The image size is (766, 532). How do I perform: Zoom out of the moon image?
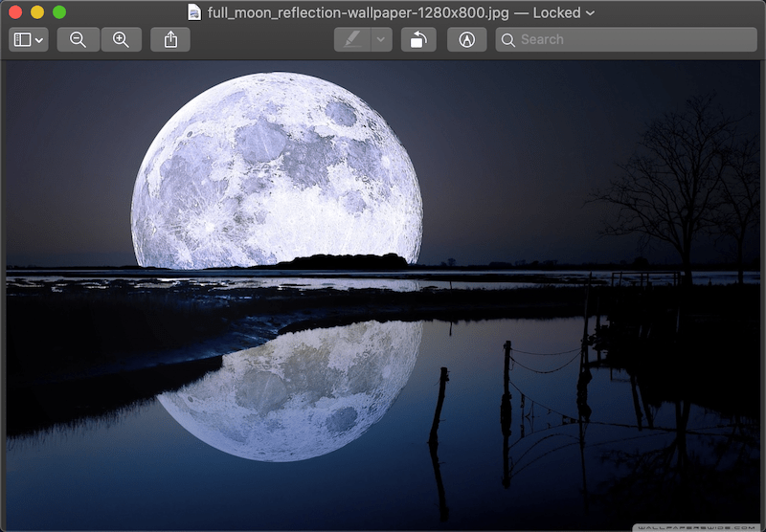(x=78, y=39)
